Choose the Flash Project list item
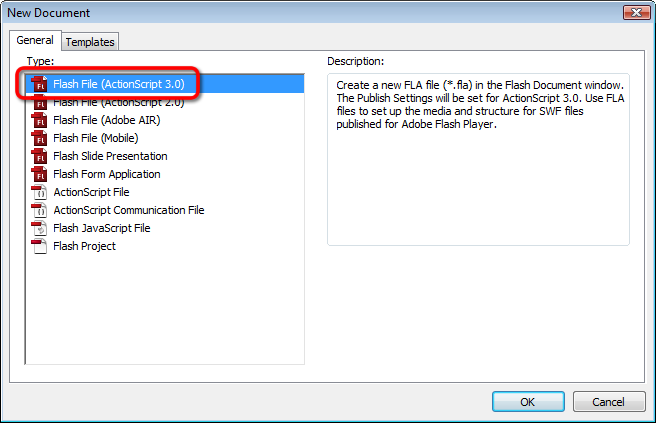This screenshot has width=656, height=423. [84, 246]
